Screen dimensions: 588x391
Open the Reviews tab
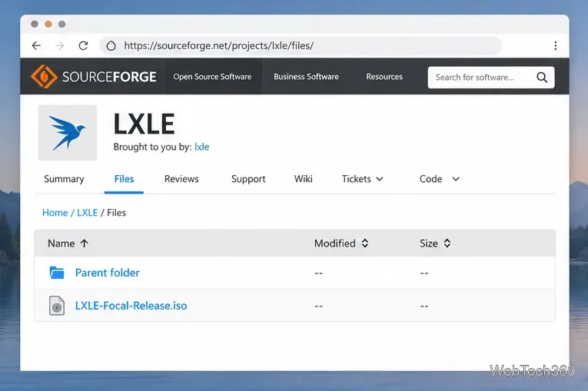(x=181, y=179)
